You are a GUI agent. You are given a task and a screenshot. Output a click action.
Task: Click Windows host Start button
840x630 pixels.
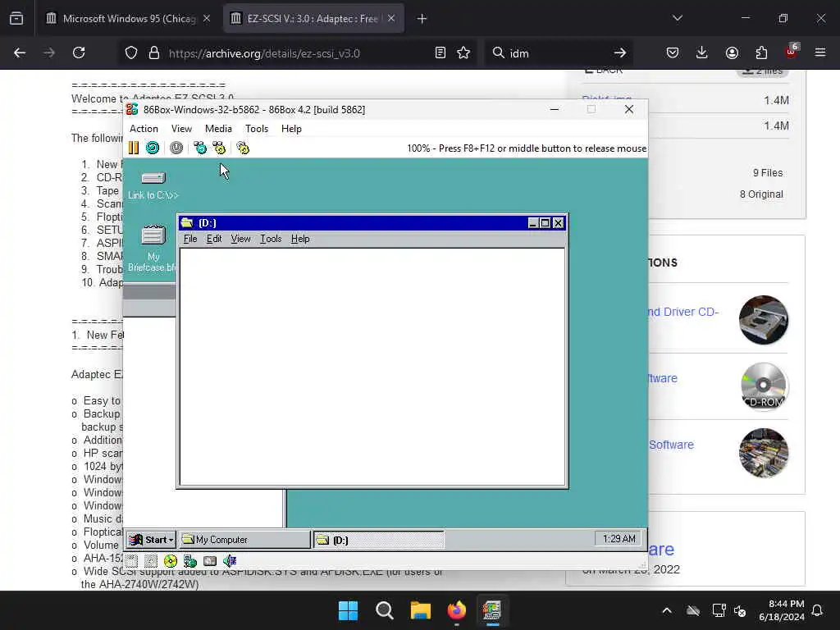[x=348, y=610]
